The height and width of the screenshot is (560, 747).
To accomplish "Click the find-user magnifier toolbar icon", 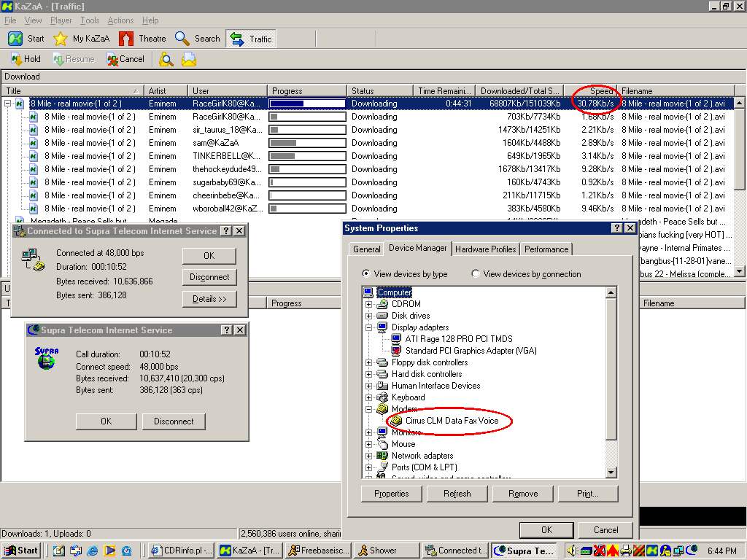I will (x=166, y=60).
